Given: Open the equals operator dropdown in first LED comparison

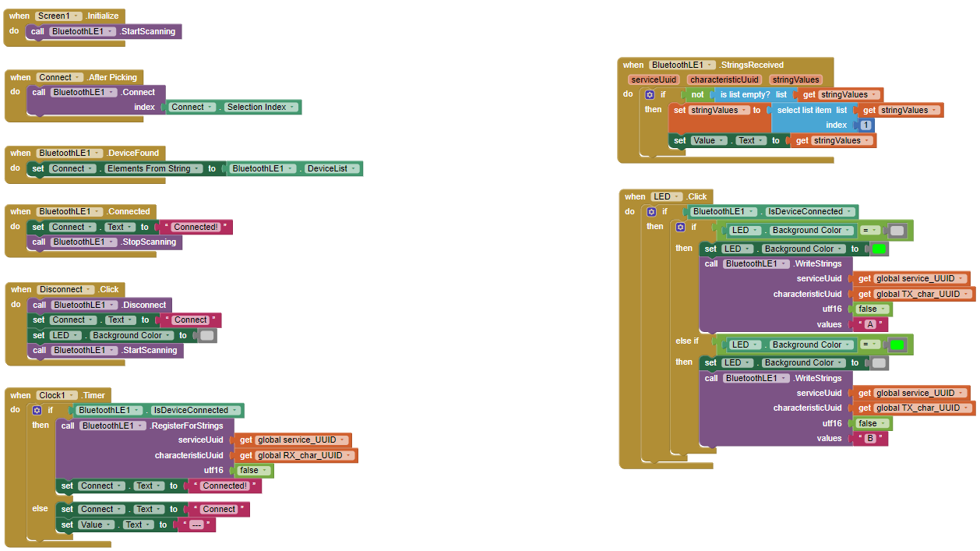Looking at the screenshot, I should coord(870,231).
